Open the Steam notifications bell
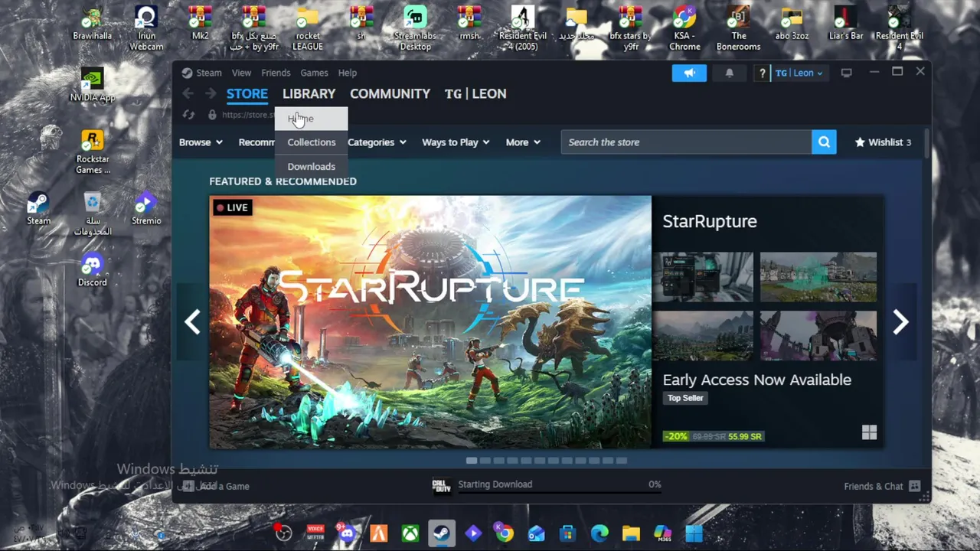Image resolution: width=980 pixels, height=551 pixels. click(x=729, y=73)
